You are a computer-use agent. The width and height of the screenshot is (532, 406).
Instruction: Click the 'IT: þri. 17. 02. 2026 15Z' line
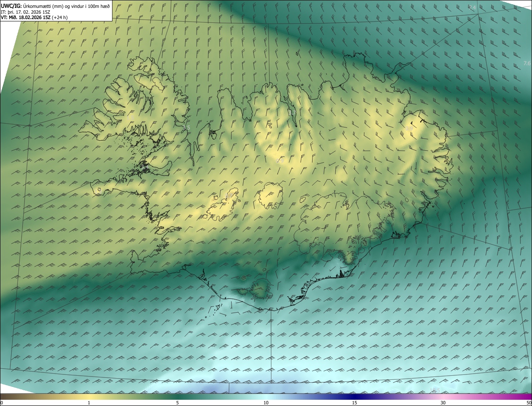click(25, 12)
